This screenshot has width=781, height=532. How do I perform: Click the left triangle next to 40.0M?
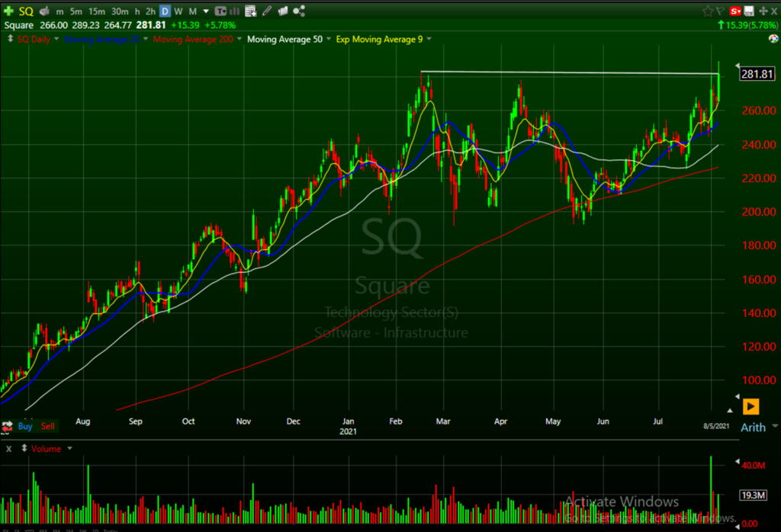point(738,462)
